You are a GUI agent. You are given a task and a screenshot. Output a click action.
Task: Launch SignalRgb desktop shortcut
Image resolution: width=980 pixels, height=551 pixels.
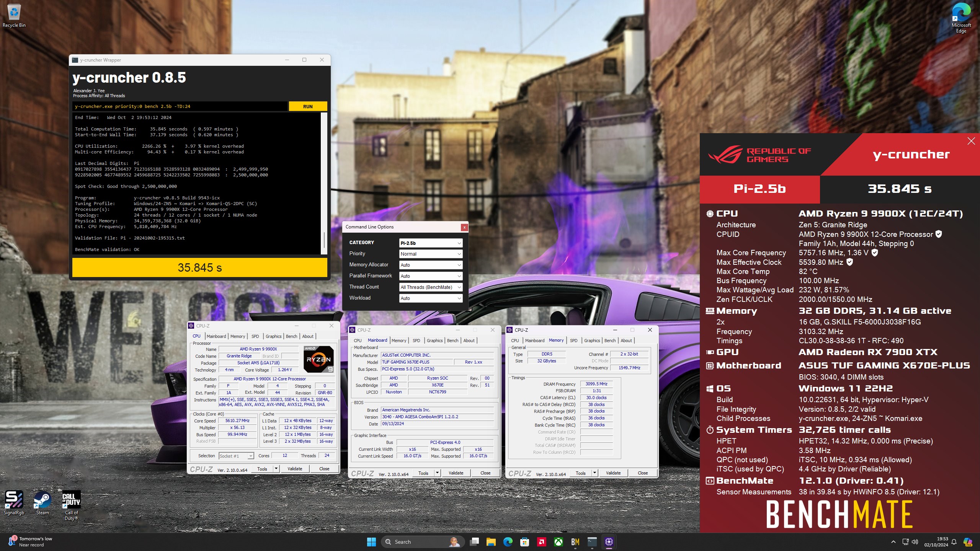pos(14,503)
